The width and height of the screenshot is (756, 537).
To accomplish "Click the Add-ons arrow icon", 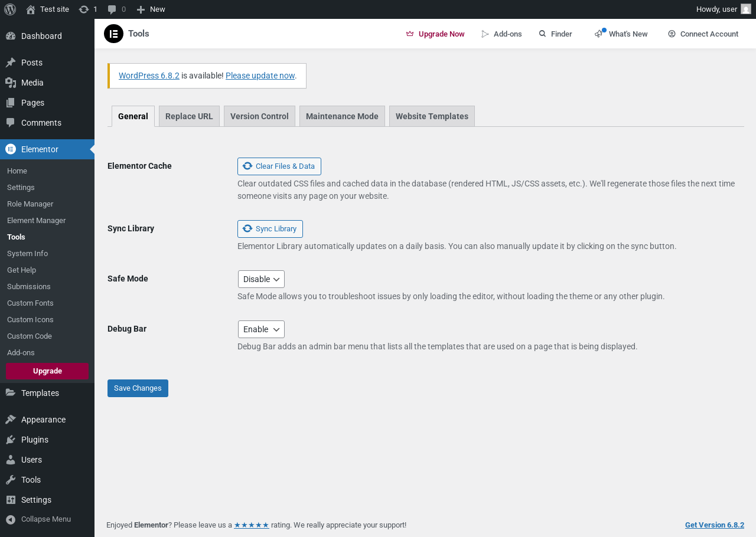I will click(485, 34).
